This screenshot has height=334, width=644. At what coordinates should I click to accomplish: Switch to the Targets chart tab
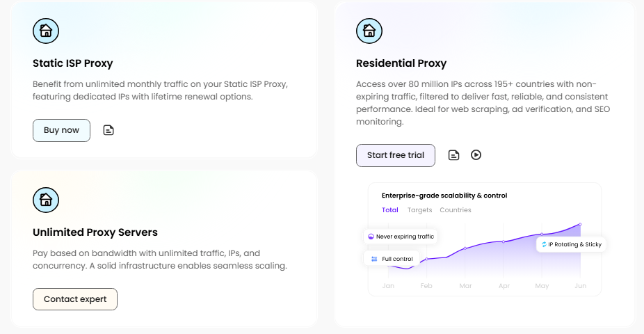[x=419, y=210]
